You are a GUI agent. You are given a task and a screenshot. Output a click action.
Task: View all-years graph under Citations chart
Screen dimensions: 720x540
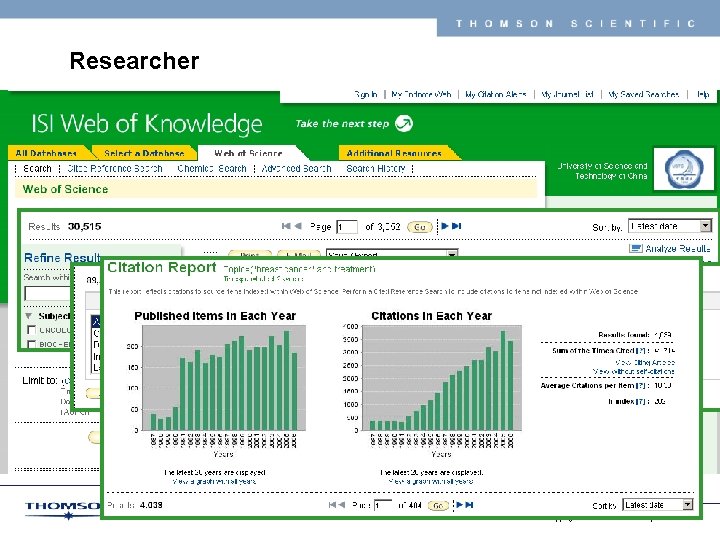pos(431,481)
